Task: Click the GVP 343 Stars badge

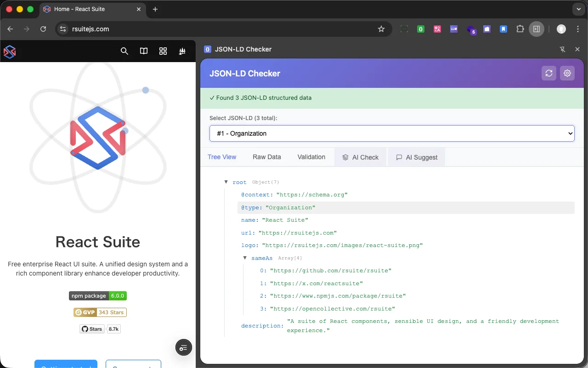Action: pos(100,312)
